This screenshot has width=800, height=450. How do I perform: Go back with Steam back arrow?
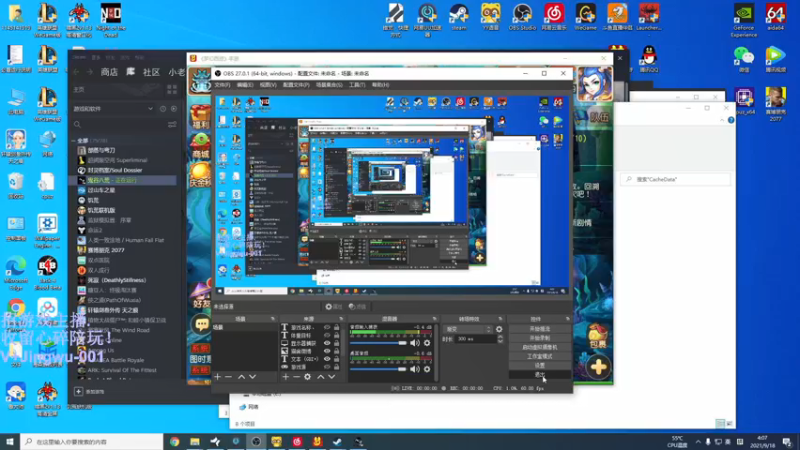pyautogui.click(x=77, y=72)
